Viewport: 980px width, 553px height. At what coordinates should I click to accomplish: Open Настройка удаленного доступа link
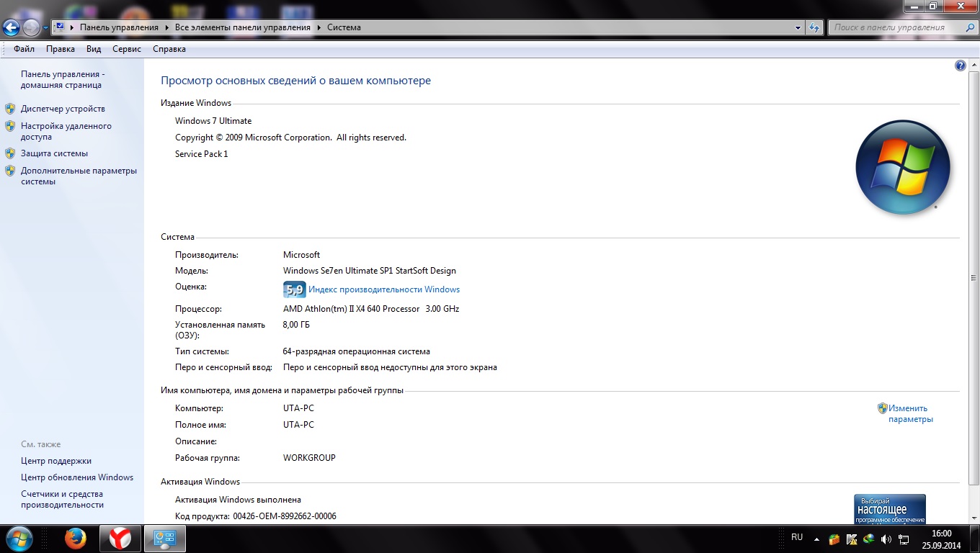point(66,131)
